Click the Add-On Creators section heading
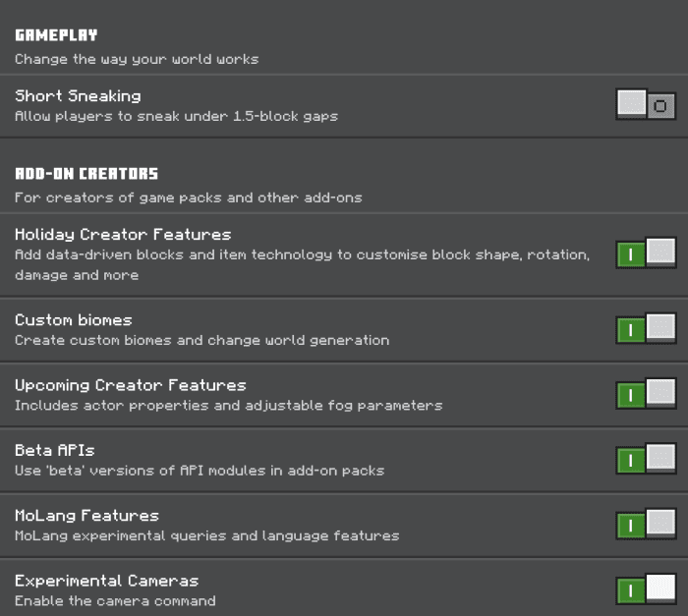The image size is (688, 616). (x=86, y=174)
